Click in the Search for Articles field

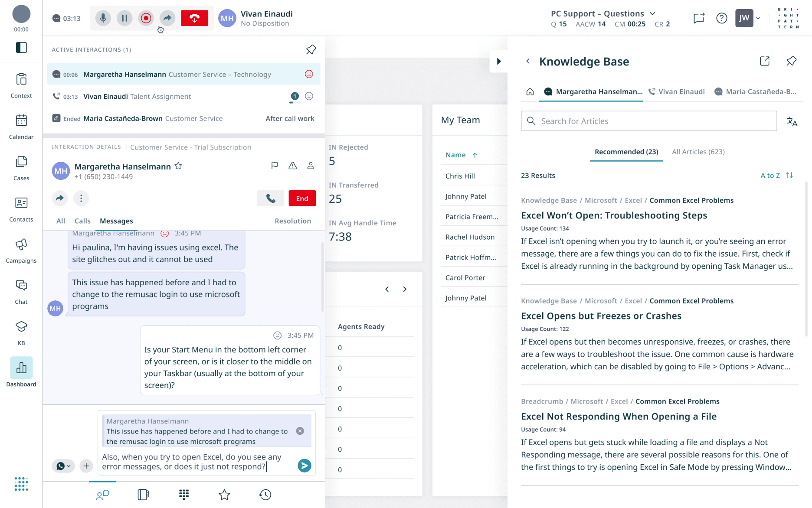tap(648, 121)
